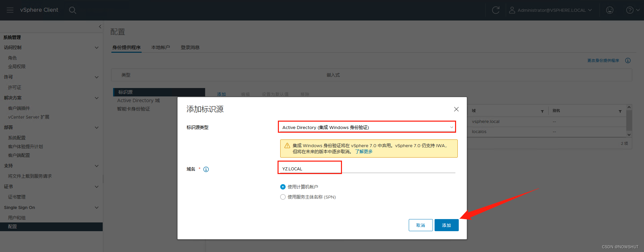644x252 pixels.
Task: Select 使用服务主体名称 (SPN) radio option
Action: tap(283, 197)
